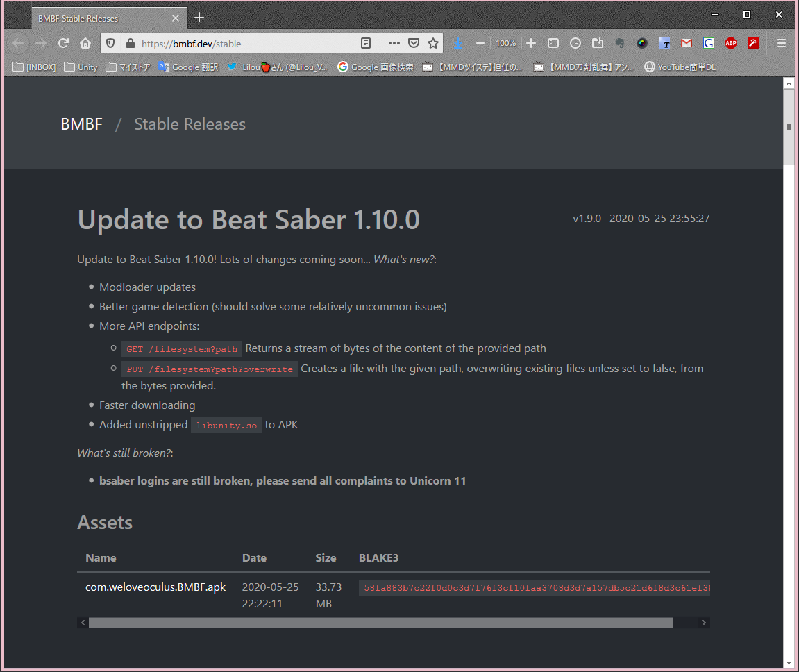Viewport: 799px width, 672px height.
Task: Open YouTube簡単DL bookmark
Action: click(680, 67)
